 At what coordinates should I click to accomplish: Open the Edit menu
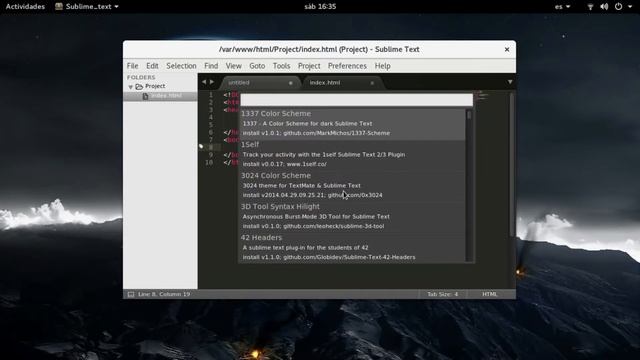pyautogui.click(x=152, y=66)
